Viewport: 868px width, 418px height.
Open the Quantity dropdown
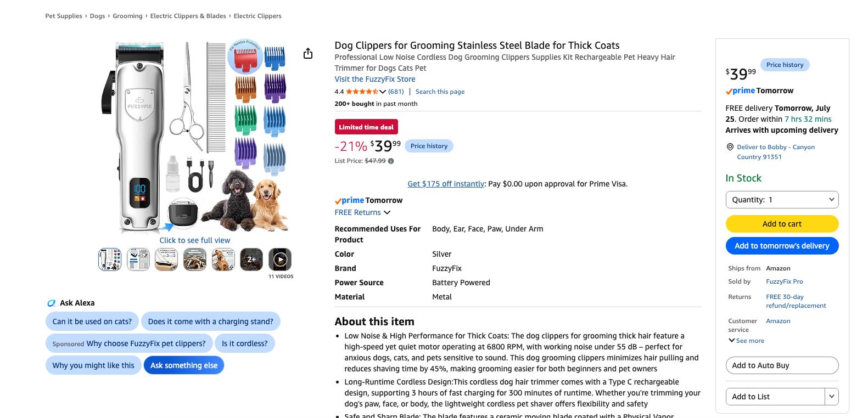(782, 200)
